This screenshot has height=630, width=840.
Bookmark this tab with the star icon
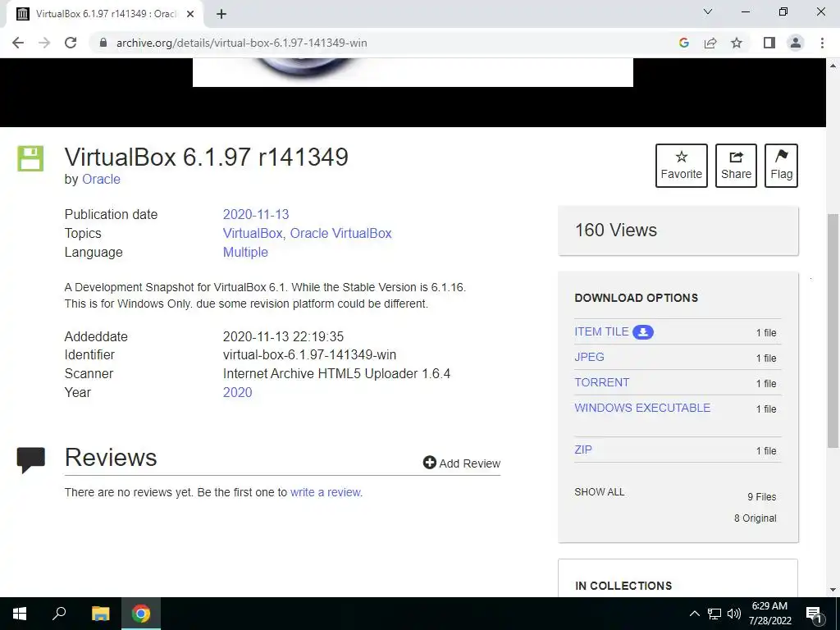(737, 43)
